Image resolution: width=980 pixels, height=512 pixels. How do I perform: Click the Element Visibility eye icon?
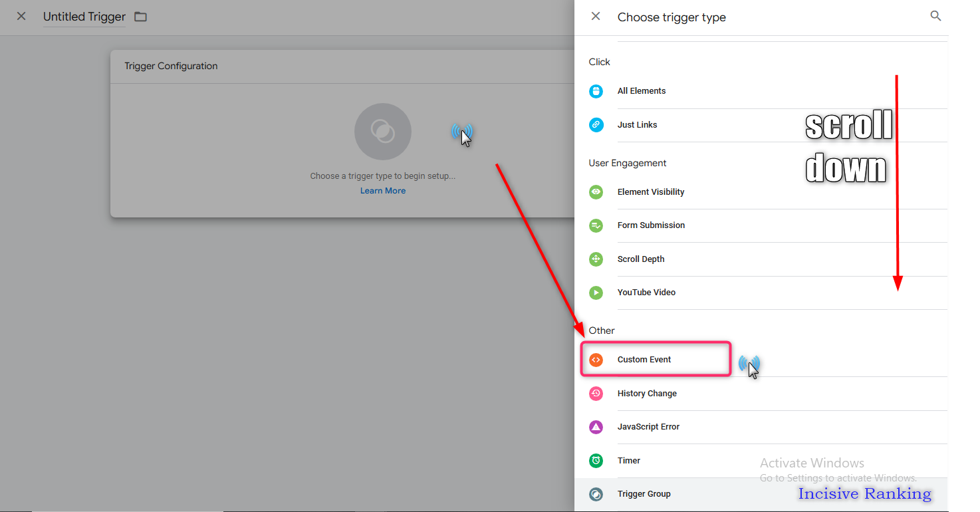click(596, 192)
